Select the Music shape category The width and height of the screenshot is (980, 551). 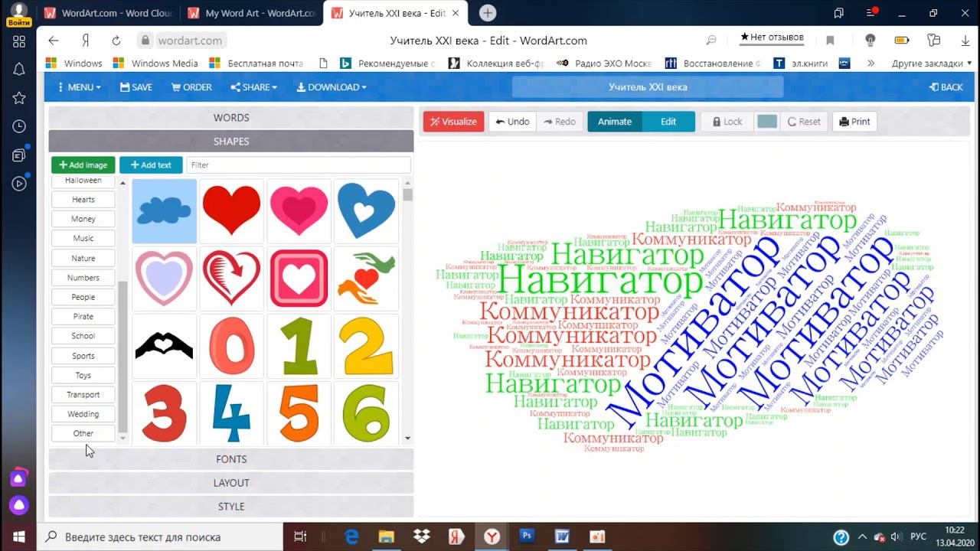pos(83,239)
